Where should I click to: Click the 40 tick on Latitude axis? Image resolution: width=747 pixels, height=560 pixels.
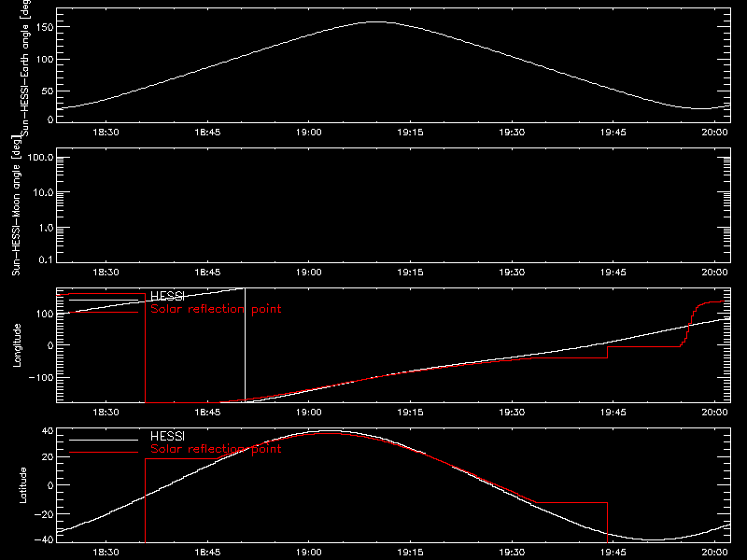pos(48,431)
